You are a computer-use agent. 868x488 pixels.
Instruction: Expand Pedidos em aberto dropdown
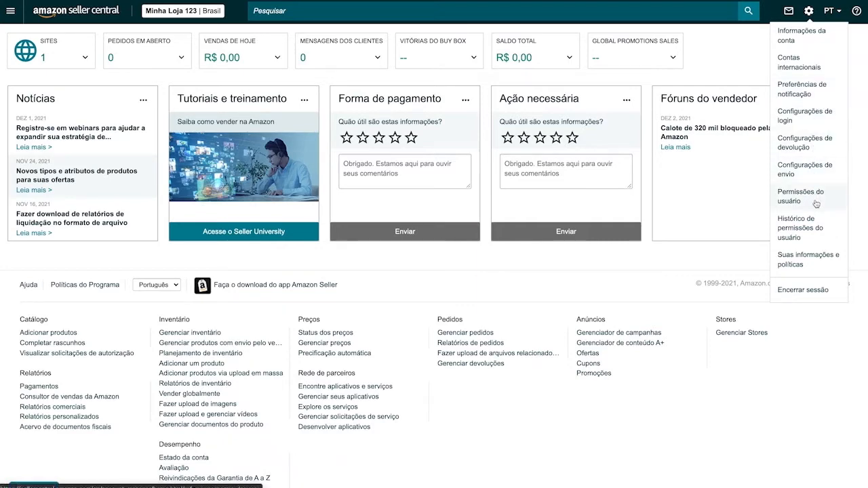click(181, 58)
